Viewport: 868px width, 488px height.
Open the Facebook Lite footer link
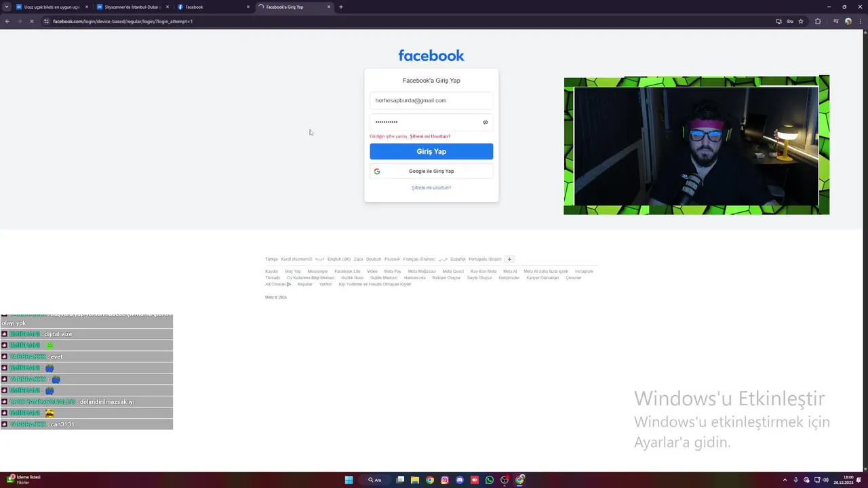pyautogui.click(x=347, y=271)
